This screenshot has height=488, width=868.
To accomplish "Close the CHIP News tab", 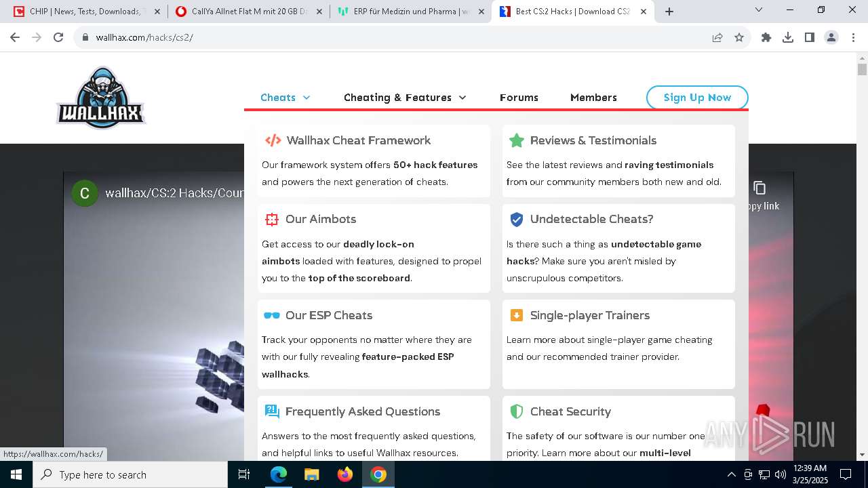I will point(157,12).
